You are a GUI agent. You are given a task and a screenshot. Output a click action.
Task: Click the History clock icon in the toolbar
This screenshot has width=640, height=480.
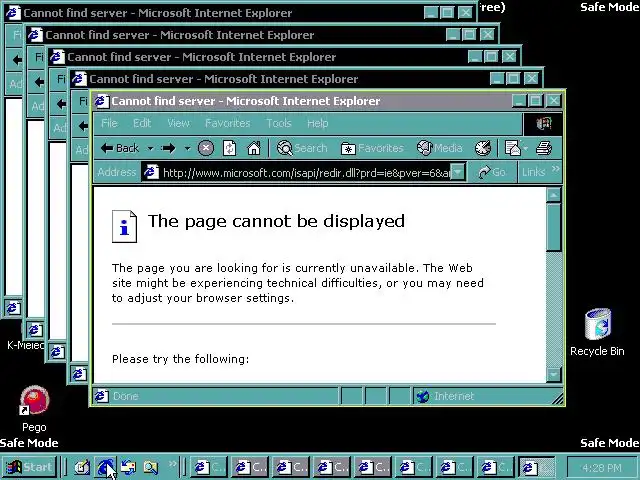point(483,148)
